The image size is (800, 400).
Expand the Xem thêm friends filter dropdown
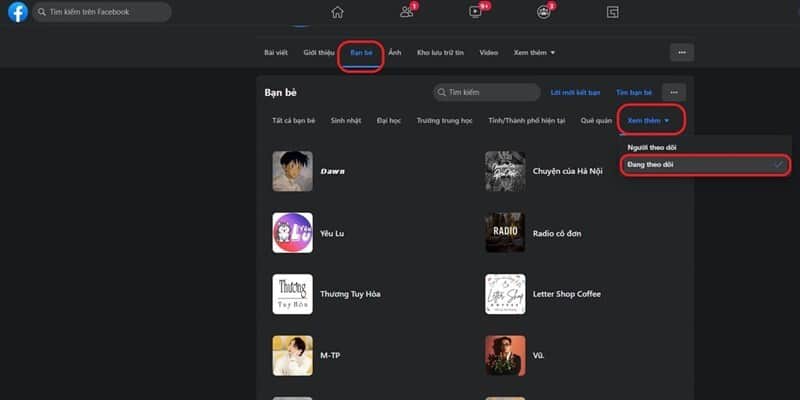pos(650,120)
